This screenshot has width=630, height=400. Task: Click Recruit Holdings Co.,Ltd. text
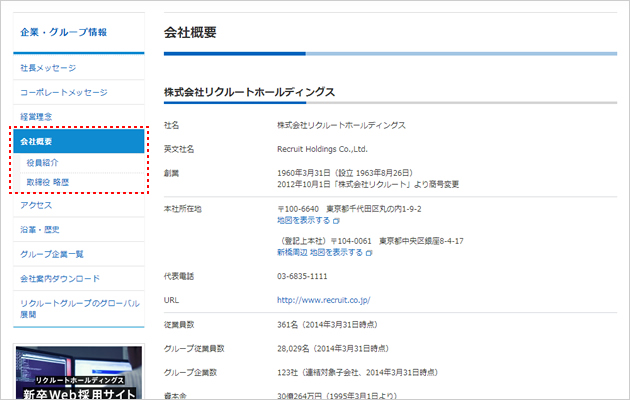(322, 149)
